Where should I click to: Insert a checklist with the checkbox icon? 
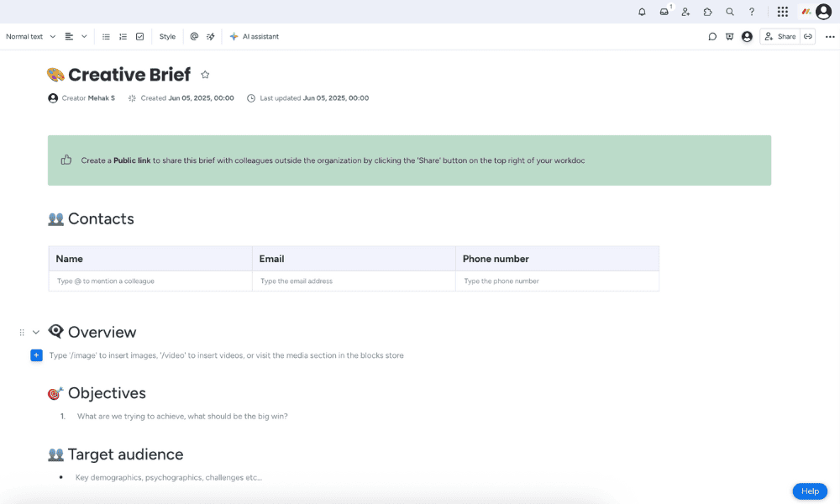pyautogui.click(x=139, y=36)
